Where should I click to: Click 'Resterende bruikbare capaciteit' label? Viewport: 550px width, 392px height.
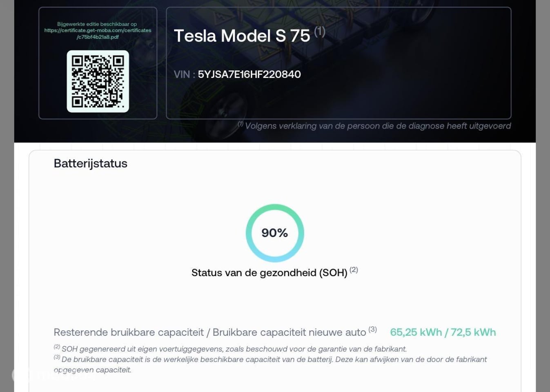129,332
